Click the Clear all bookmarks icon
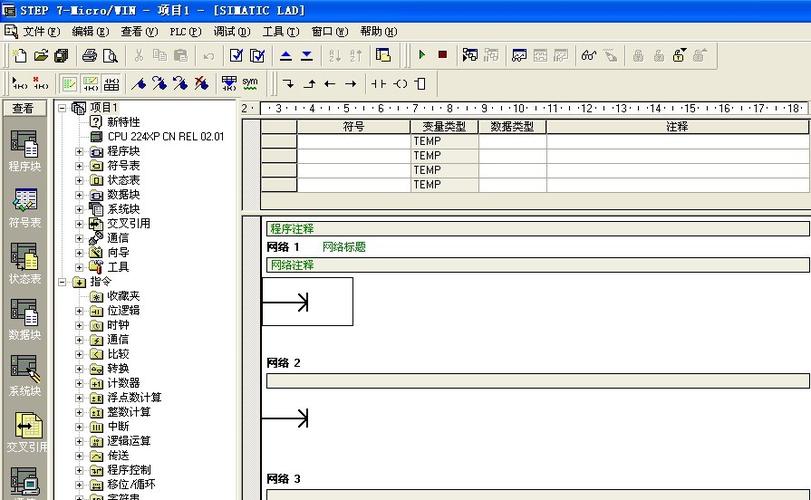Image resolution: width=811 pixels, height=500 pixels. (x=201, y=83)
